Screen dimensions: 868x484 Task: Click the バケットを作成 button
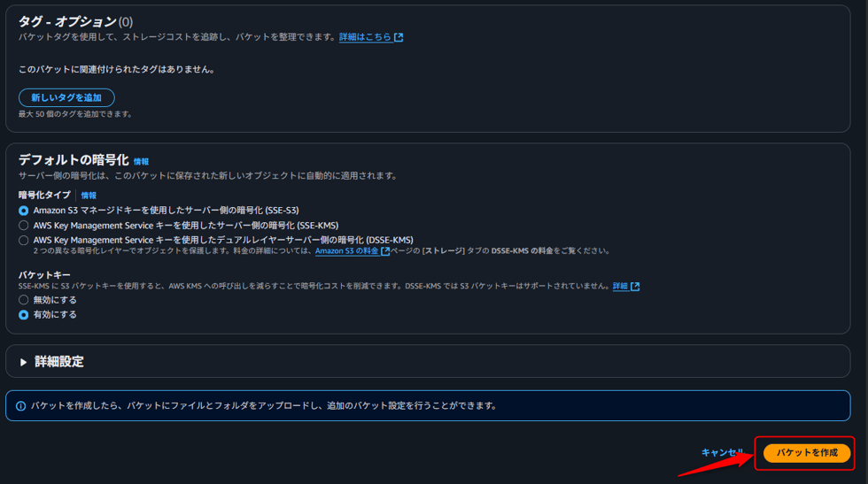807,452
